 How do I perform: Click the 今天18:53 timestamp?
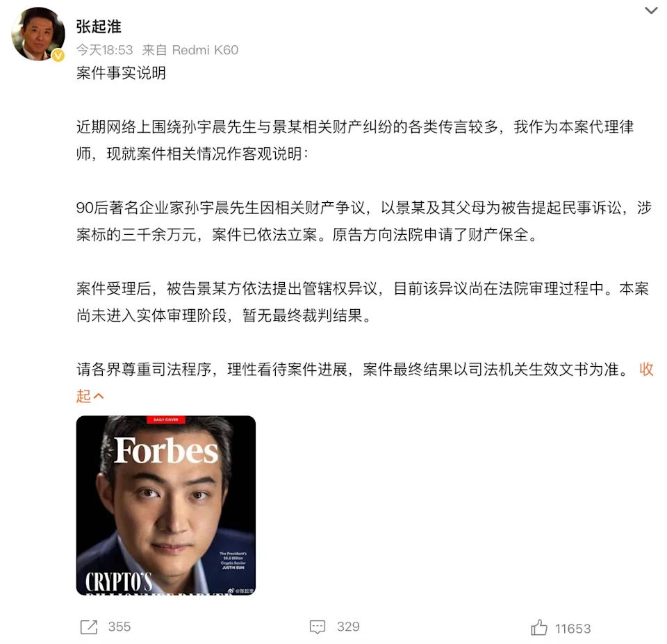pyautogui.click(x=105, y=50)
